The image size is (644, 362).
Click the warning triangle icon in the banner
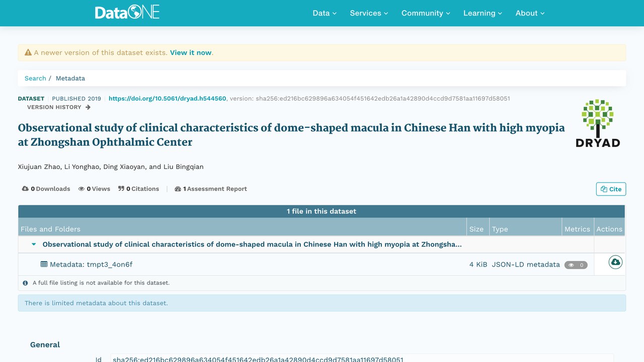click(x=28, y=52)
